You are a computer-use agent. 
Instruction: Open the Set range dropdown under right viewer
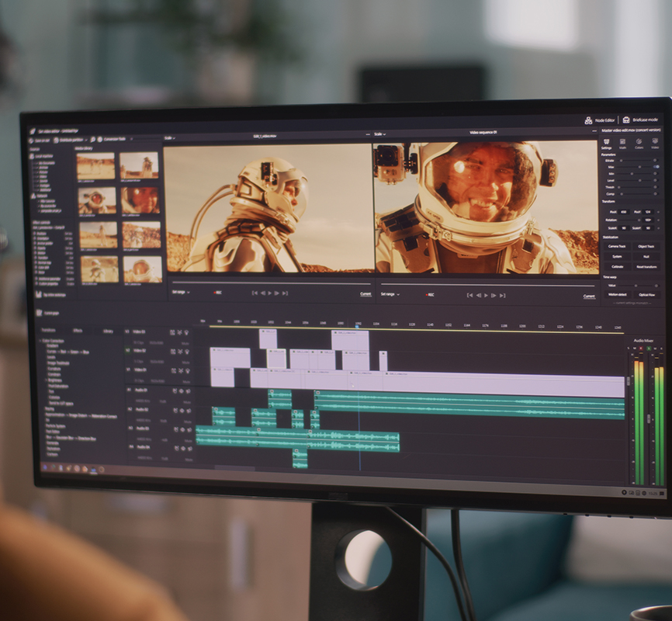[388, 294]
